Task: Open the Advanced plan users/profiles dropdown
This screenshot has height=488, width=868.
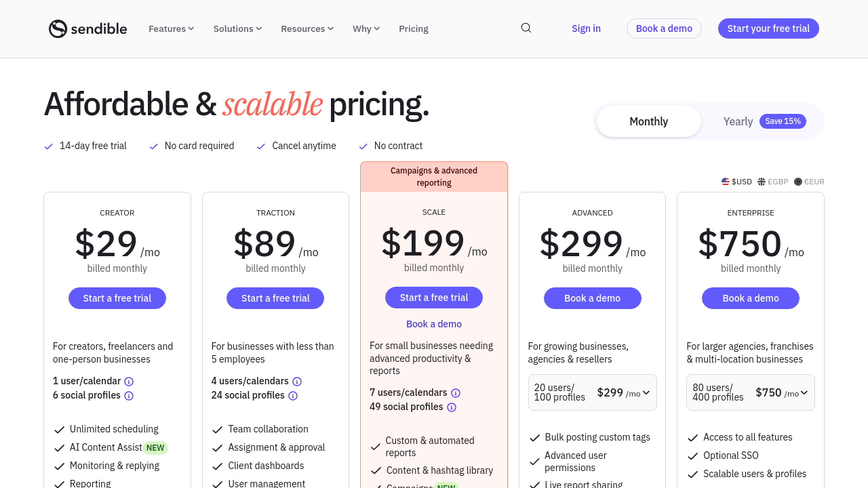Action: pos(592,392)
